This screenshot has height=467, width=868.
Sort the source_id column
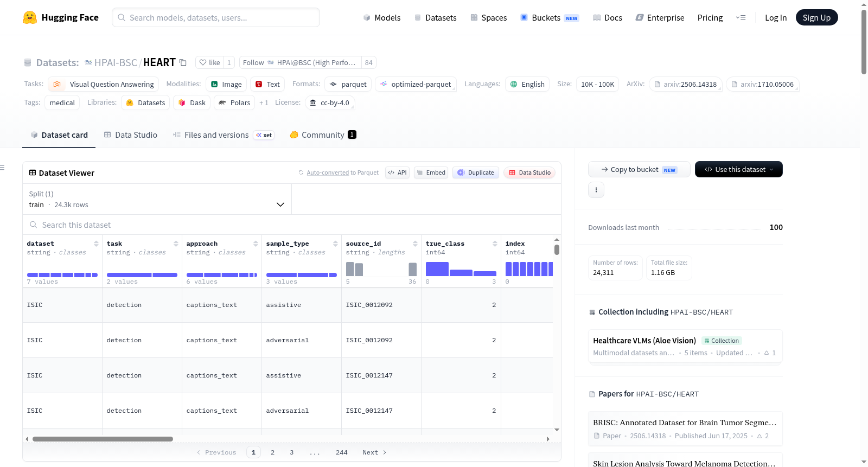pyautogui.click(x=415, y=244)
